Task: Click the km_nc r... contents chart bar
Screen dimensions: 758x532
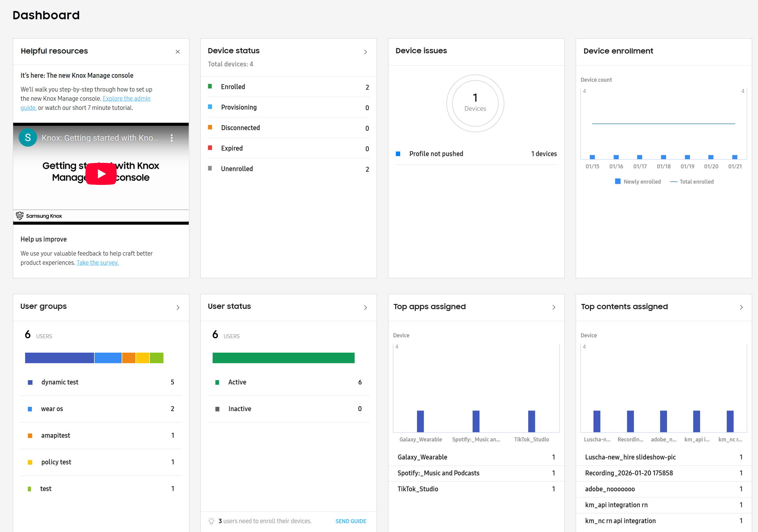Action: click(x=730, y=421)
